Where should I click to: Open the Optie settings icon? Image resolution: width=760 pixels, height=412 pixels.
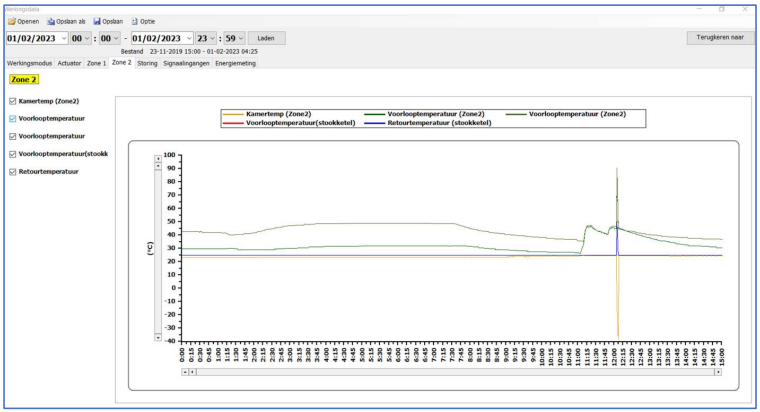[x=135, y=21]
